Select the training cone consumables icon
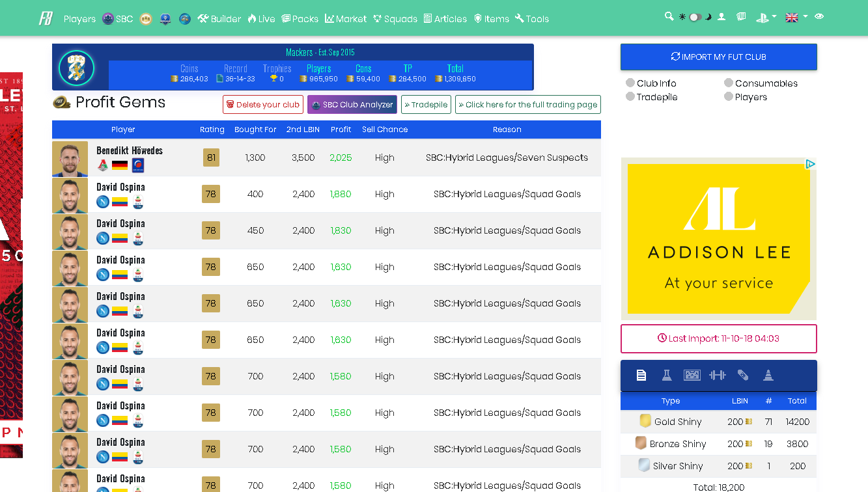The height and width of the screenshot is (492, 868). pyautogui.click(x=768, y=376)
